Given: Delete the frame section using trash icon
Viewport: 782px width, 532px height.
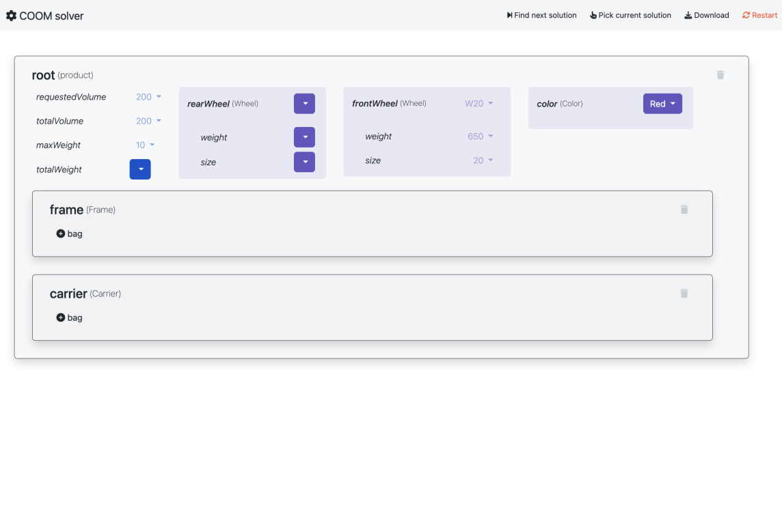Looking at the screenshot, I should [684, 210].
